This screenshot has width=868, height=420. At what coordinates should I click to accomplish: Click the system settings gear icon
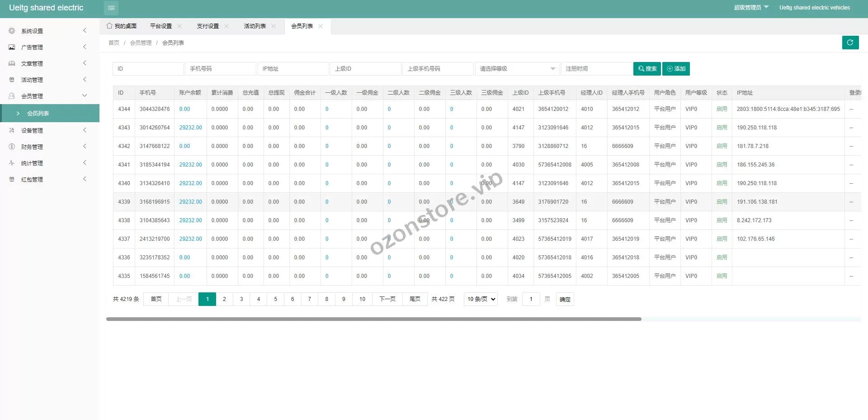(x=12, y=31)
